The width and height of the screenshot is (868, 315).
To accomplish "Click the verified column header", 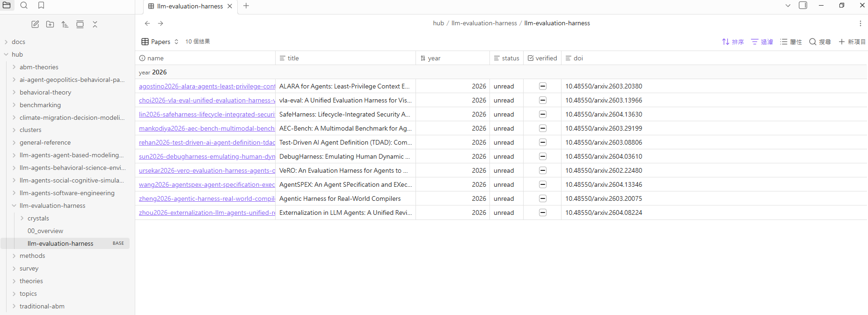I will click(x=542, y=58).
